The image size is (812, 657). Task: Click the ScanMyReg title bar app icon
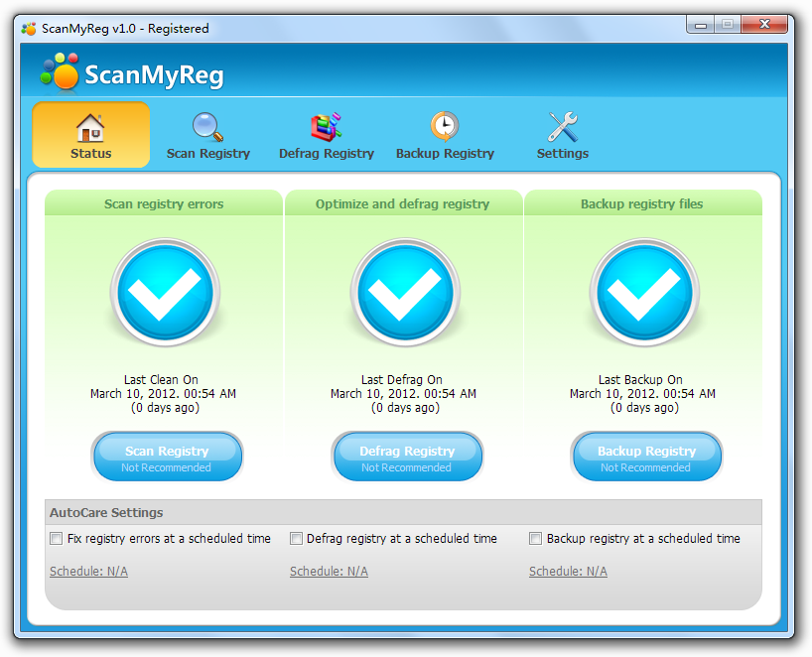pyautogui.click(x=29, y=29)
